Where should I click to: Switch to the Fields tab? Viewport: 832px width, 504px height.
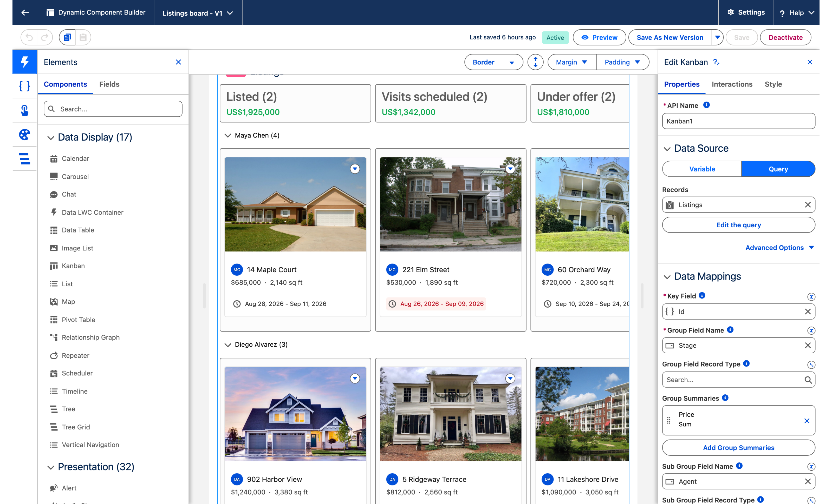pyautogui.click(x=109, y=84)
